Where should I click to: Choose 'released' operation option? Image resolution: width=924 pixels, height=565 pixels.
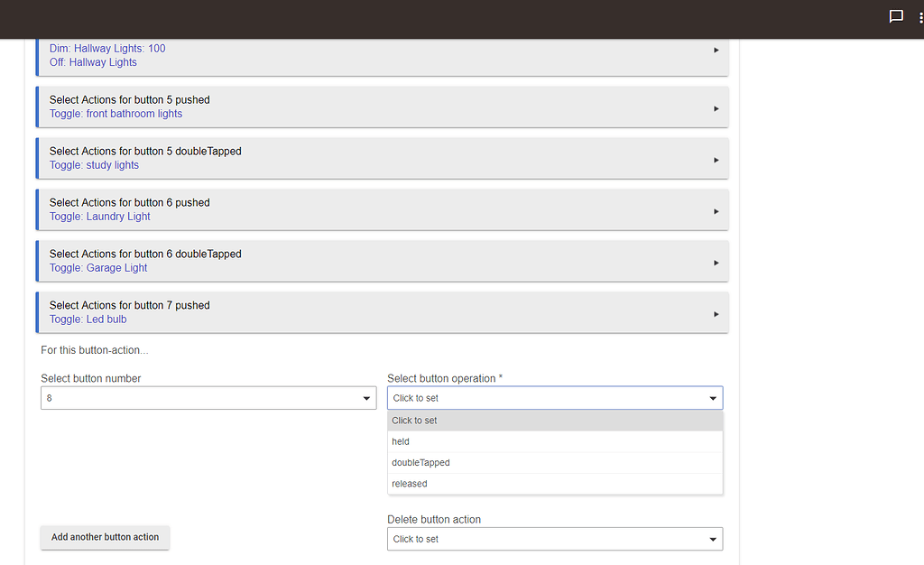(x=555, y=484)
